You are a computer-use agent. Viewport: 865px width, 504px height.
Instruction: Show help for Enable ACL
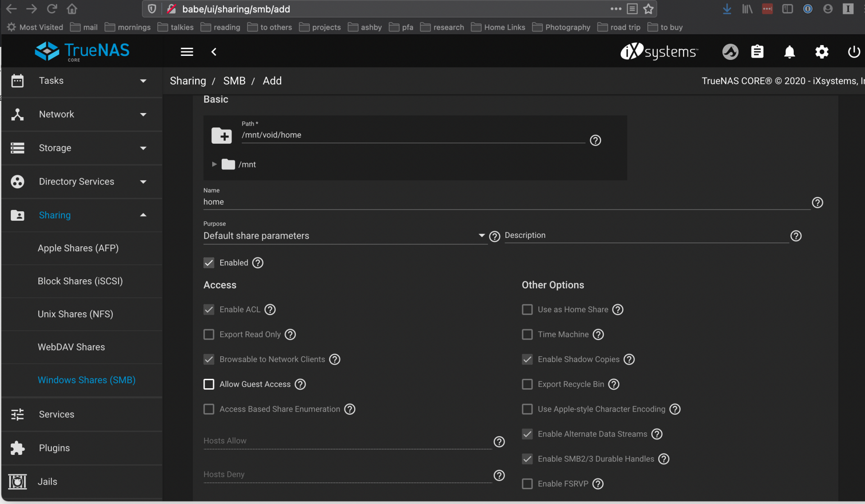point(270,309)
